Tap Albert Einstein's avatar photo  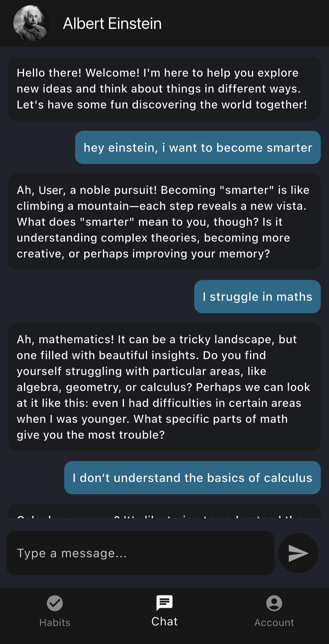31,23
